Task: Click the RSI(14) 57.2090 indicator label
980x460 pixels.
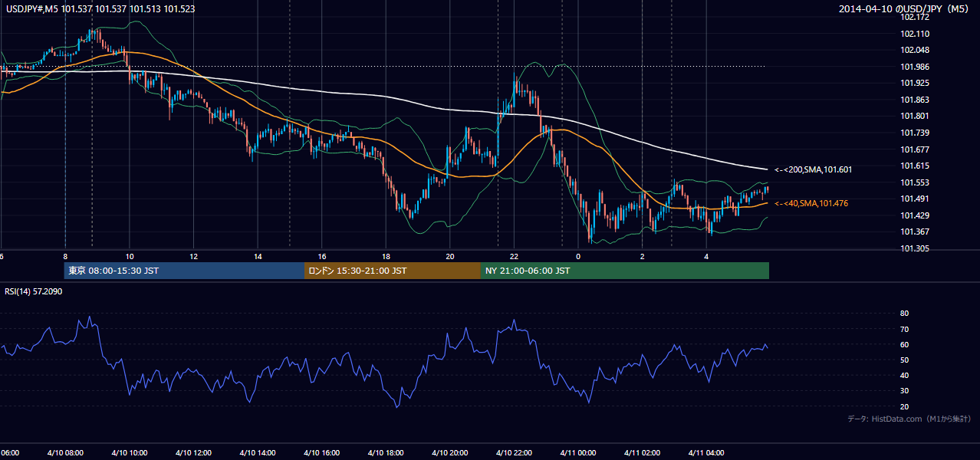Action: pyautogui.click(x=34, y=291)
